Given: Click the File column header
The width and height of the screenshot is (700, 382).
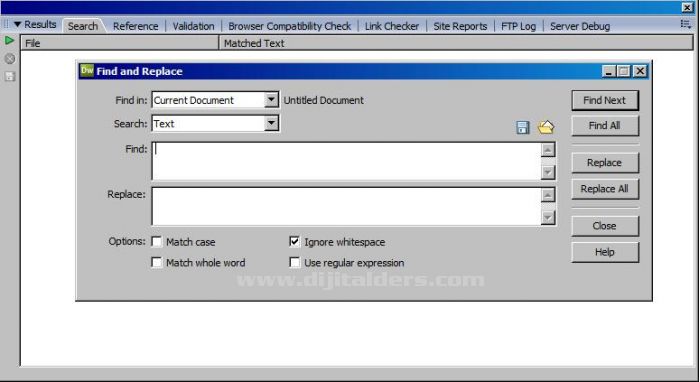Looking at the screenshot, I should (120, 43).
